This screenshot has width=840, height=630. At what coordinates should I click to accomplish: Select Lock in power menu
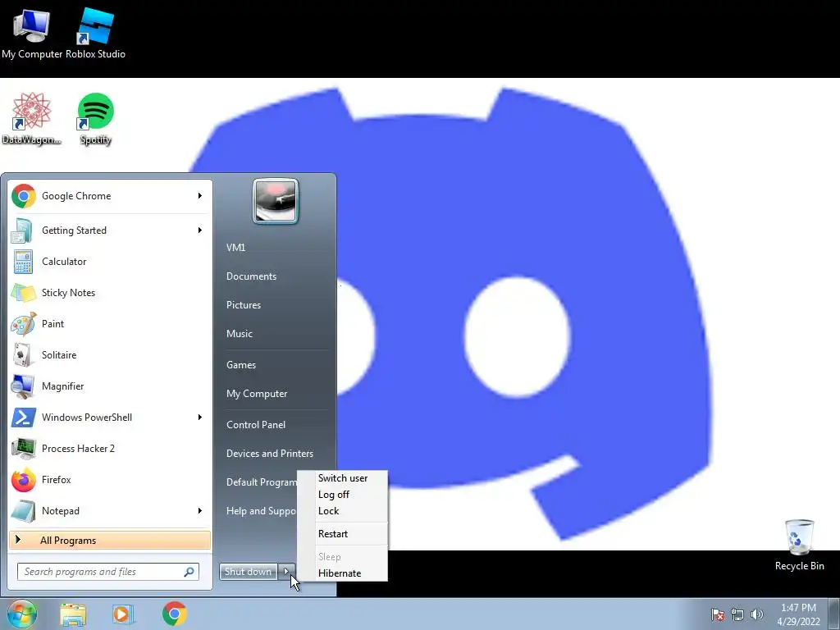(x=343, y=512)
